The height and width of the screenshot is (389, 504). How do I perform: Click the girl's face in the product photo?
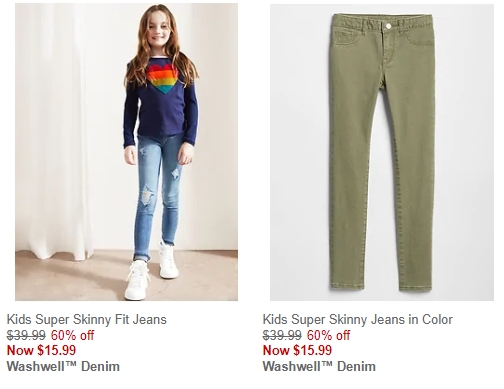point(159,31)
